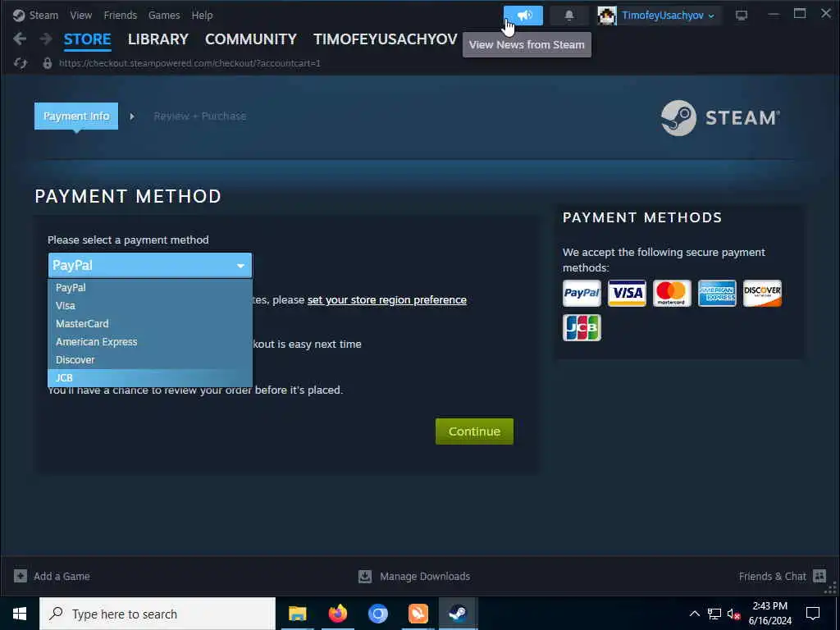Screen dimensions: 840x630
Task: Open the blue circle browser taskbar icon
Action: (x=377, y=614)
